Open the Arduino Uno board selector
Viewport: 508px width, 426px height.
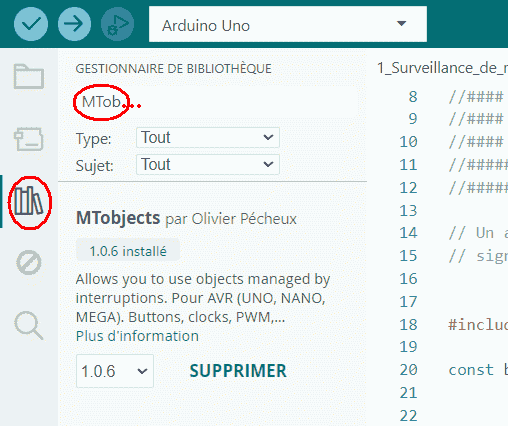tap(288, 24)
